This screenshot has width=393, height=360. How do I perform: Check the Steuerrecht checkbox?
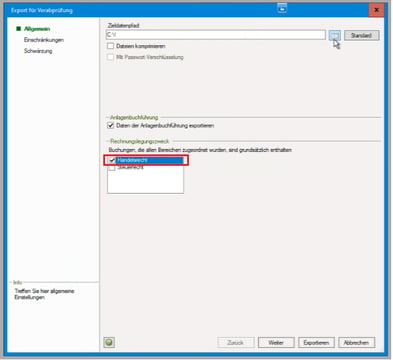pyautogui.click(x=112, y=167)
